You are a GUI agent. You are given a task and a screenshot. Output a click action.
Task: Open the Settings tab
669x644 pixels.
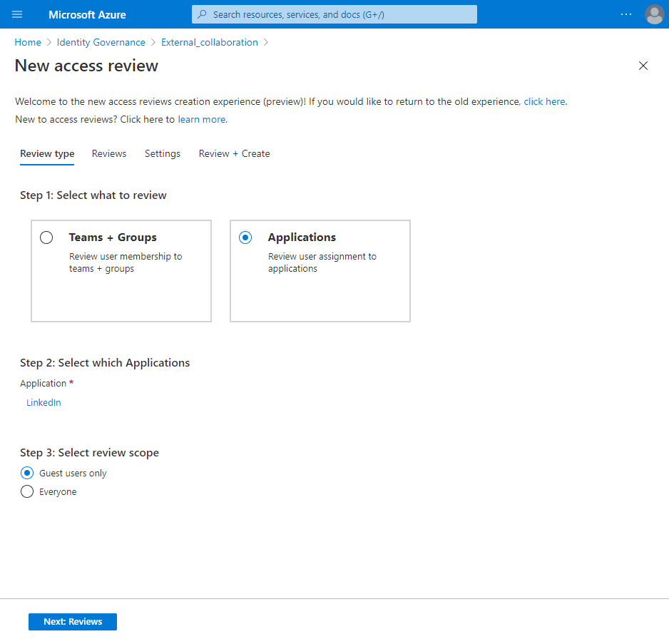tap(162, 153)
